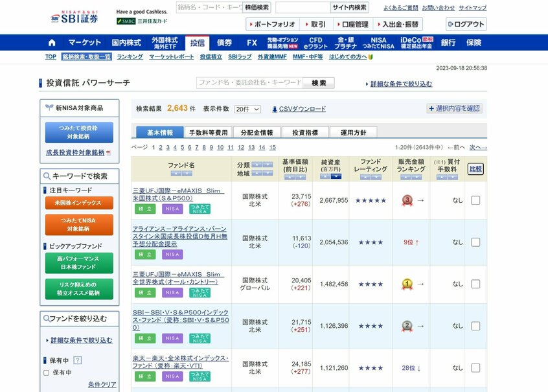Expand 詳細な条件で絞り込む in left sidebar
This screenshot has width=548, height=392.
point(82,340)
